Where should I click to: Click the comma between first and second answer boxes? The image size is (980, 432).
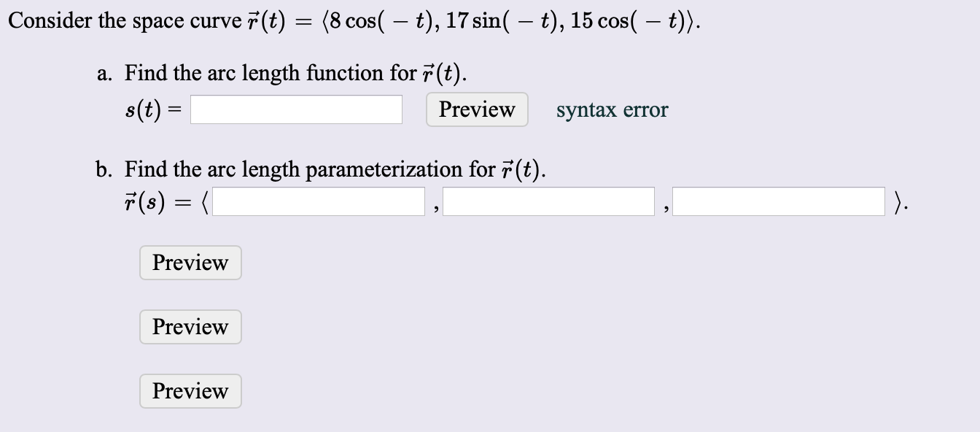point(435,208)
